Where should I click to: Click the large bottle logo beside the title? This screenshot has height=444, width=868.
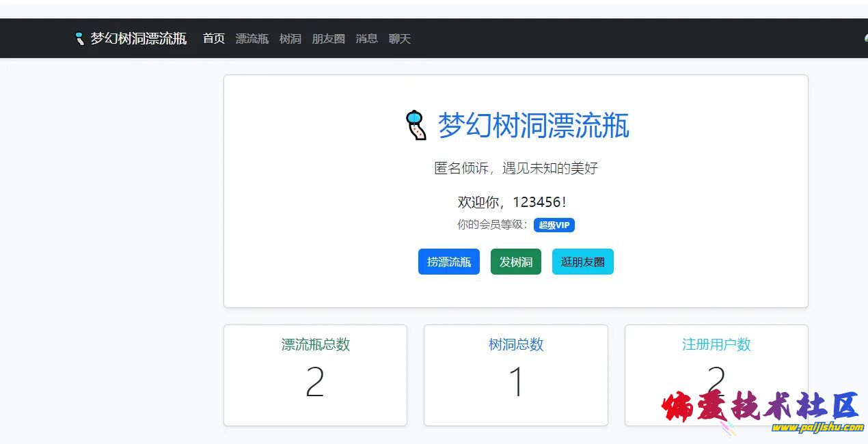416,126
